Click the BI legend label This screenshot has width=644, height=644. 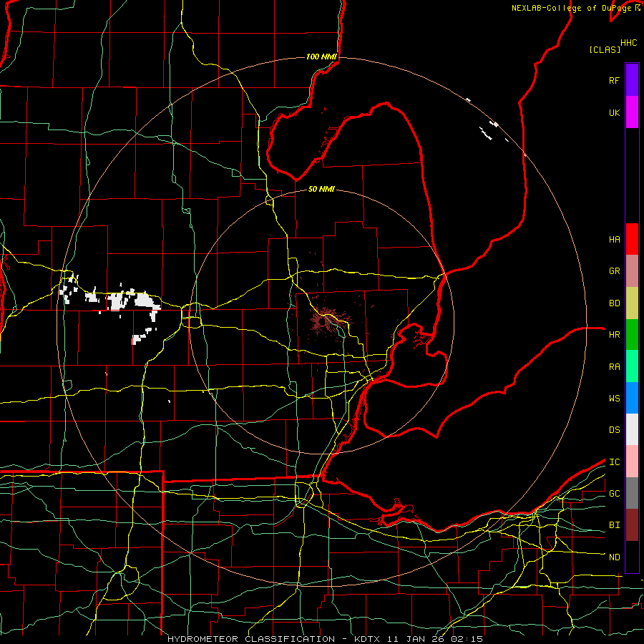[614, 525]
